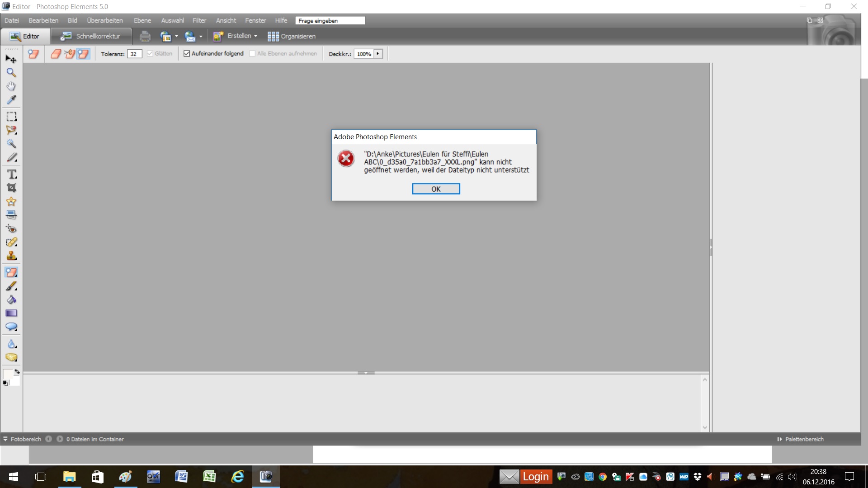Open File Explorer from taskbar
Image resolution: width=868 pixels, height=488 pixels.
(x=69, y=477)
